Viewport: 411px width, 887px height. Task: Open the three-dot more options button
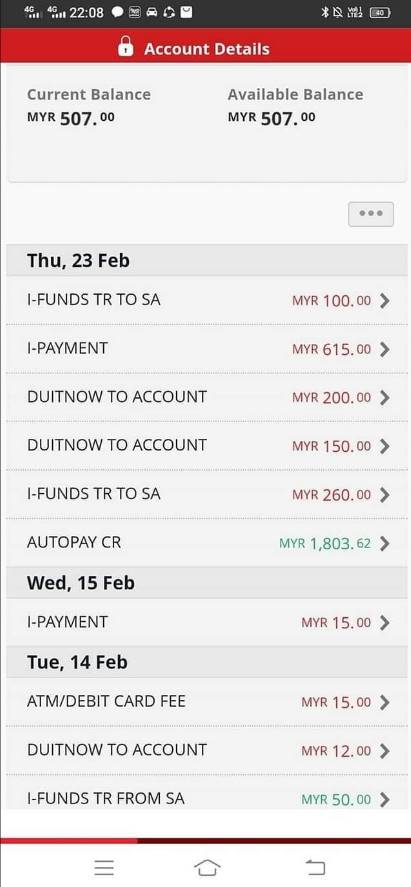click(371, 214)
